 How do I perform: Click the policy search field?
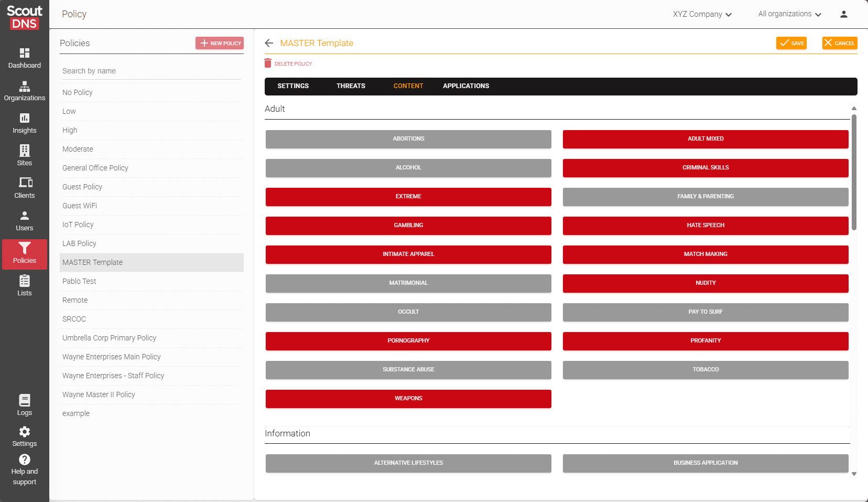click(x=151, y=70)
